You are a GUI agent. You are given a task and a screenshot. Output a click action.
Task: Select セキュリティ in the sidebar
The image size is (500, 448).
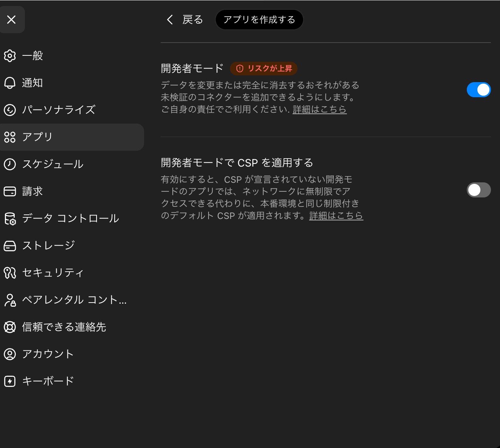pyautogui.click(x=72, y=273)
